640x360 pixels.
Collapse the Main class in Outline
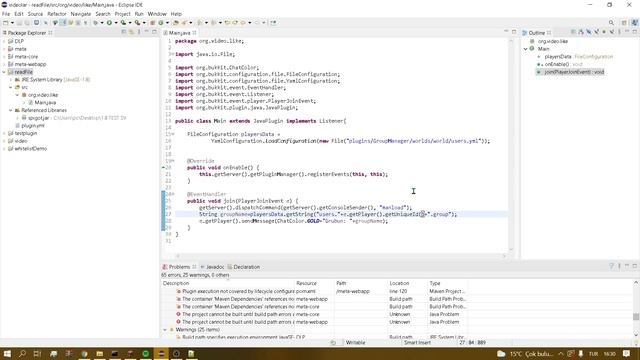[526, 49]
